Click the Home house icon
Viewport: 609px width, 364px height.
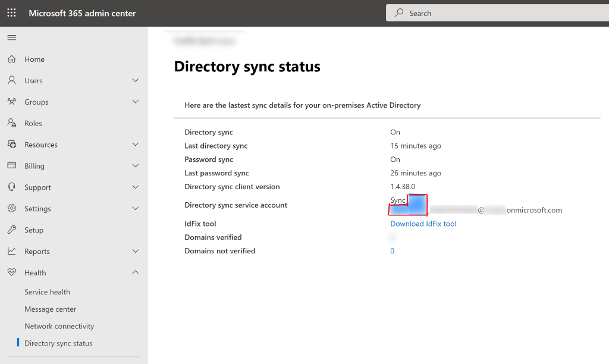(x=12, y=59)
